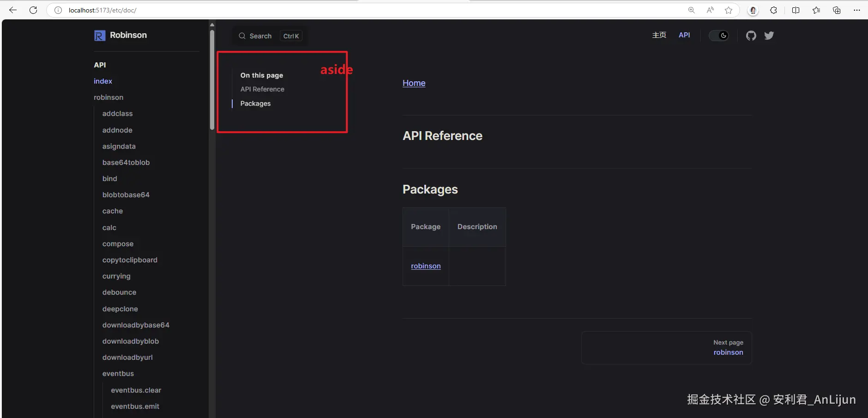Click the API Reference page heading

click(442, 136)
